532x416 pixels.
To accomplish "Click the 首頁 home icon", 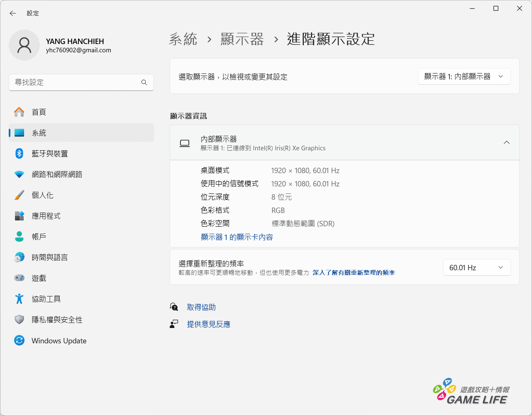I will [19, 112].
